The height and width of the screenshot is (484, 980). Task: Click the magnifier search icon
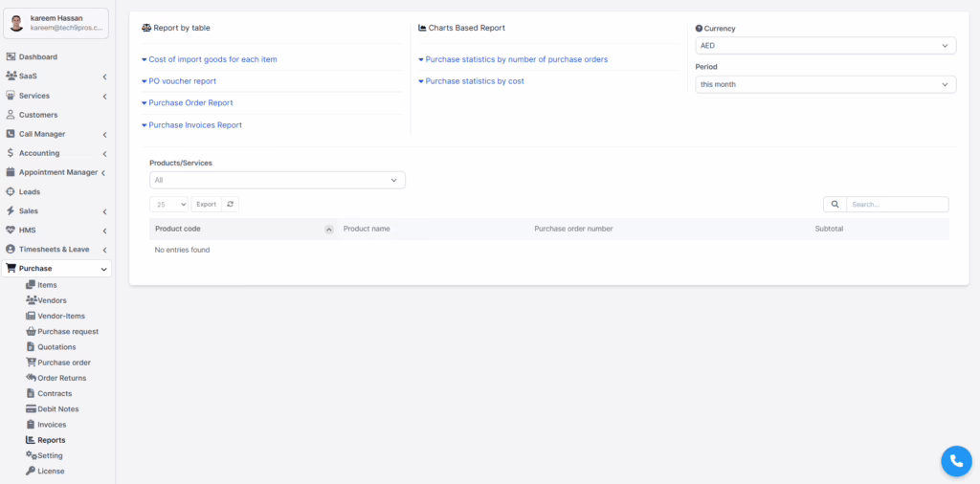(x=835, y=204)
